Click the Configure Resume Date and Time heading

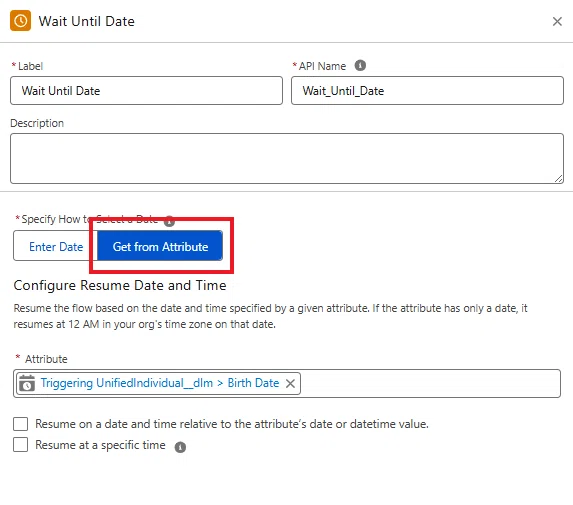pos(120,285)
